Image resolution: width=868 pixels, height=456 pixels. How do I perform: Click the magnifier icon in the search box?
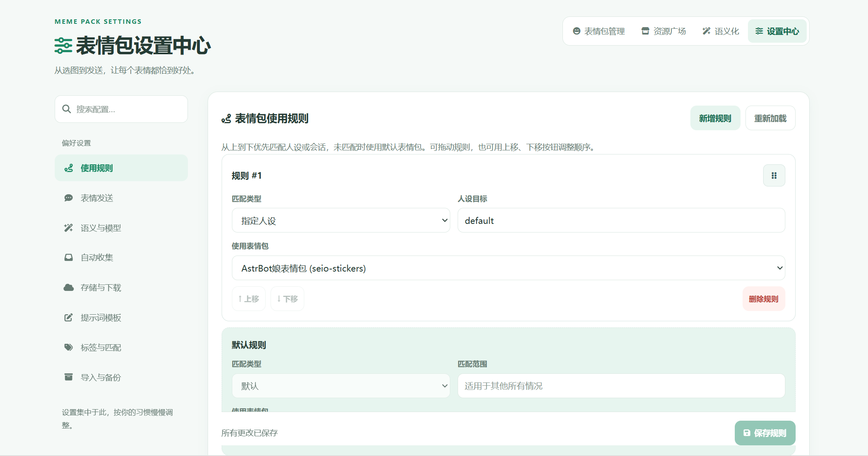click(67, 109)
